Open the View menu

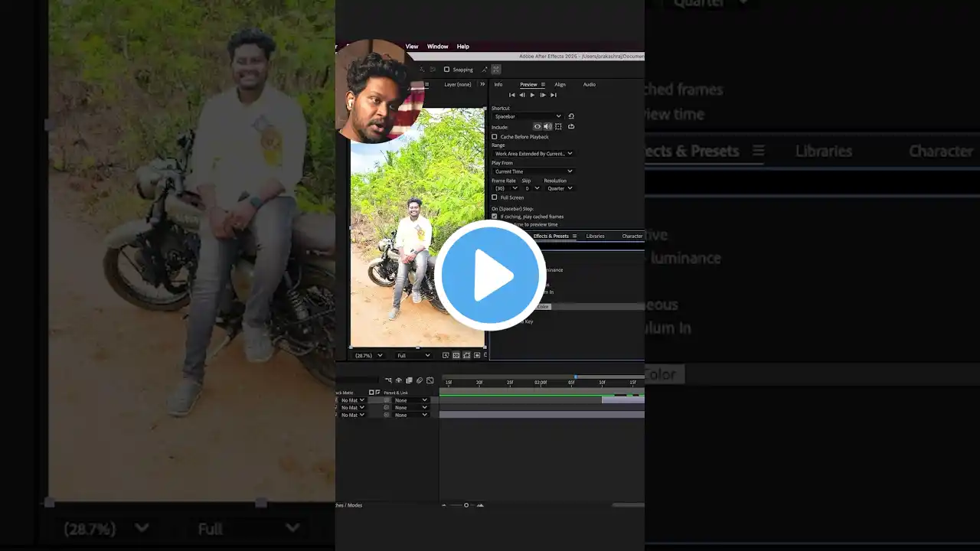[412, 47]
